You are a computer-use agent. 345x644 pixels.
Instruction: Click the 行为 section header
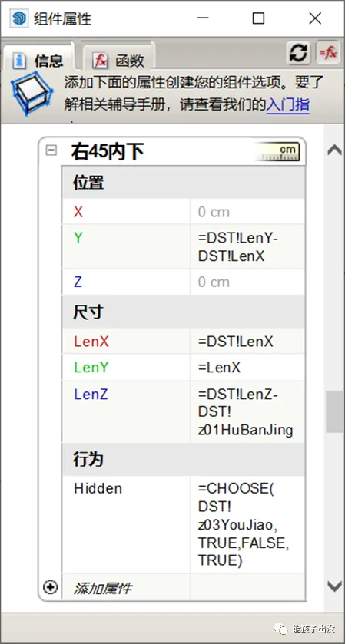[184, 459]
